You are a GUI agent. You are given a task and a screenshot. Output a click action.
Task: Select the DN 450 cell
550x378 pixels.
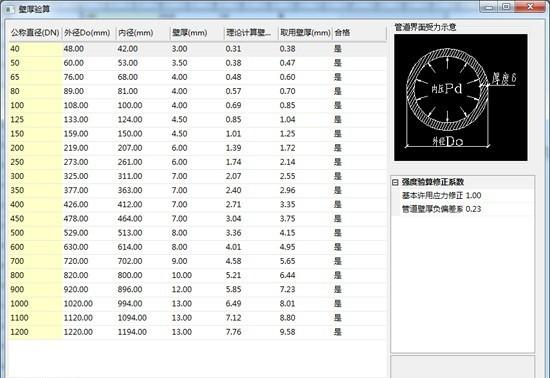[35, 219]
